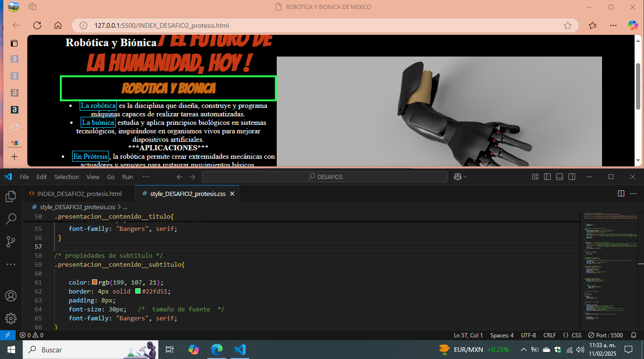Viewport: 644px width, 359px height.
Task: Open the Selection menu in VS Code
Action: point(66,177)
